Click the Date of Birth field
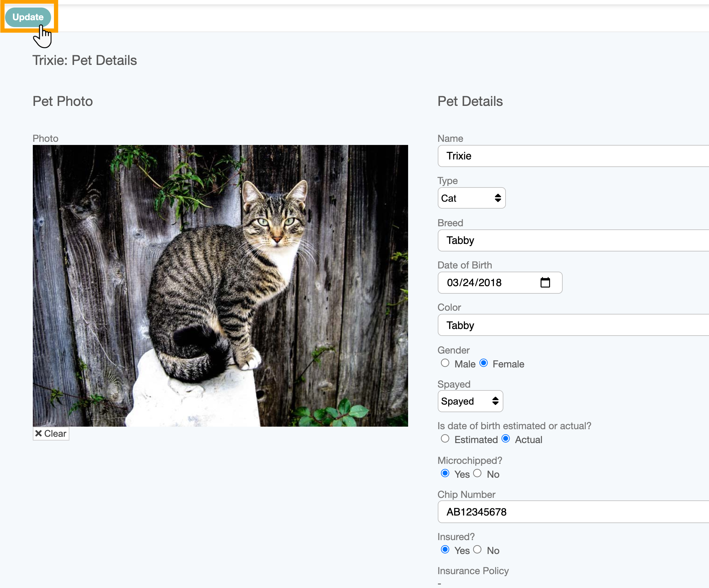The image size is (709, 588). [x=499, y=283]
